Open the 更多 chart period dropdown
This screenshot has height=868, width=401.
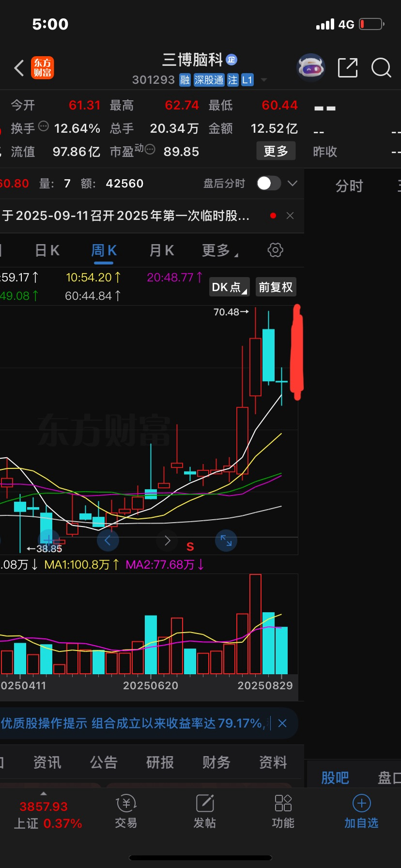[220, 250]
